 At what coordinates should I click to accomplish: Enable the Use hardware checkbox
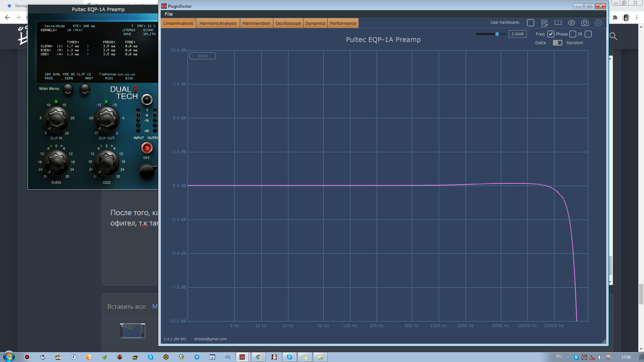pyautogui.click(x=531, y=23)
